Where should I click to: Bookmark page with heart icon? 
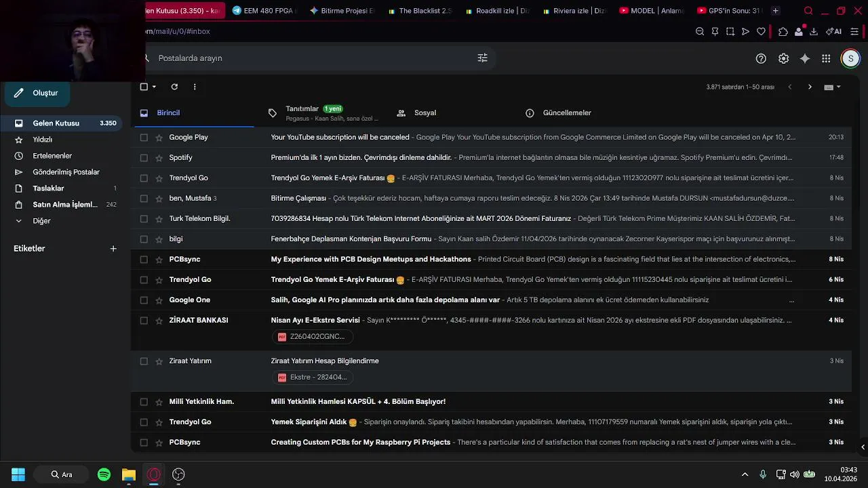point(761,31)
